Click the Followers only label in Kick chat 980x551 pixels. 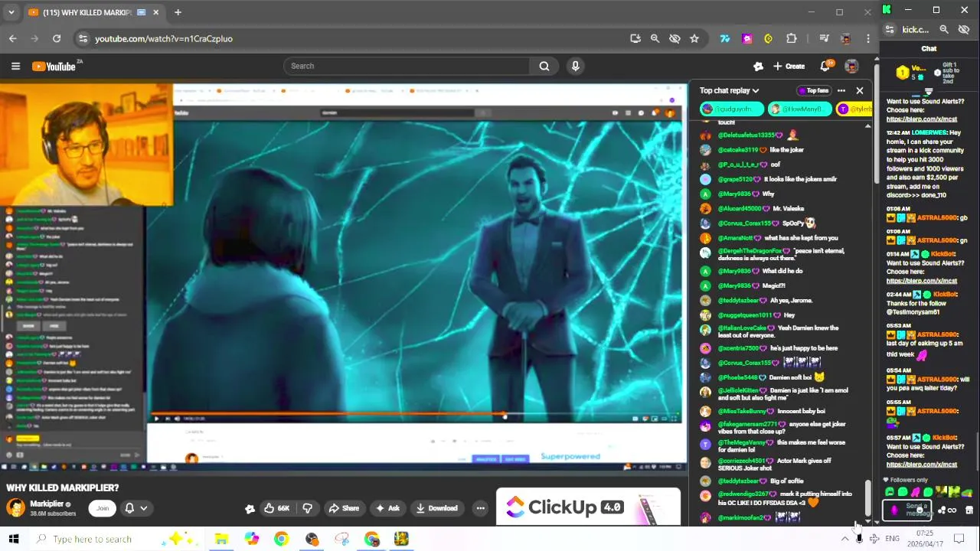[x=909, y=480]
